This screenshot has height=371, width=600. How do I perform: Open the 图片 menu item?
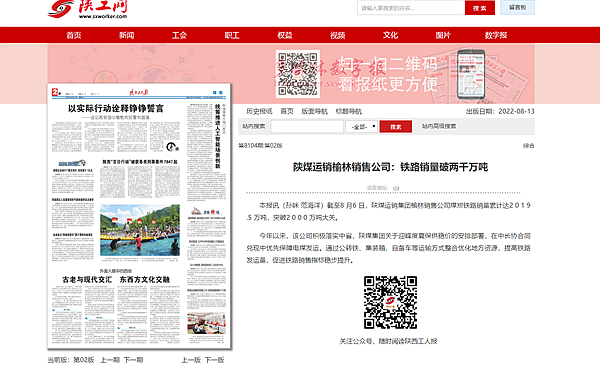[443, 35]
